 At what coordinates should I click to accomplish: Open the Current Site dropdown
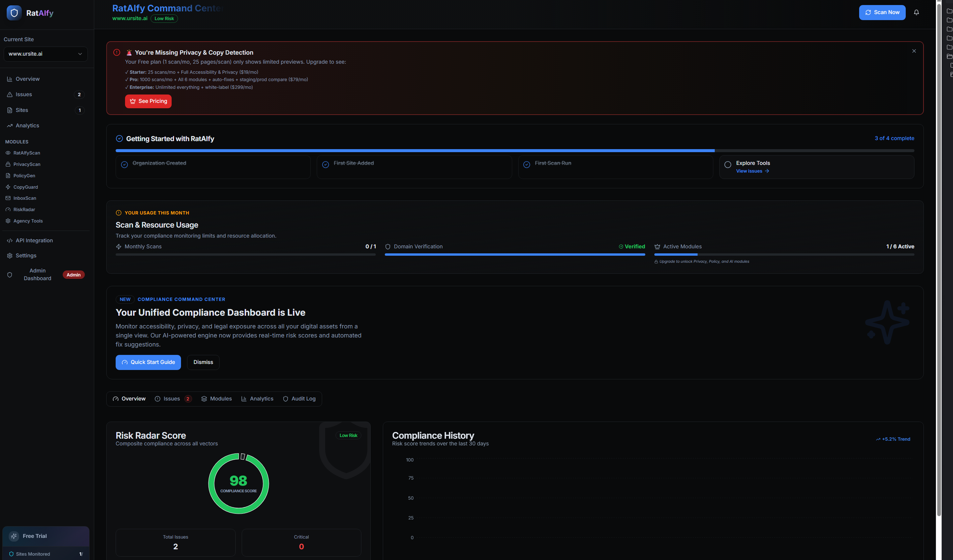pyautogui.click(x=45, y=54)
